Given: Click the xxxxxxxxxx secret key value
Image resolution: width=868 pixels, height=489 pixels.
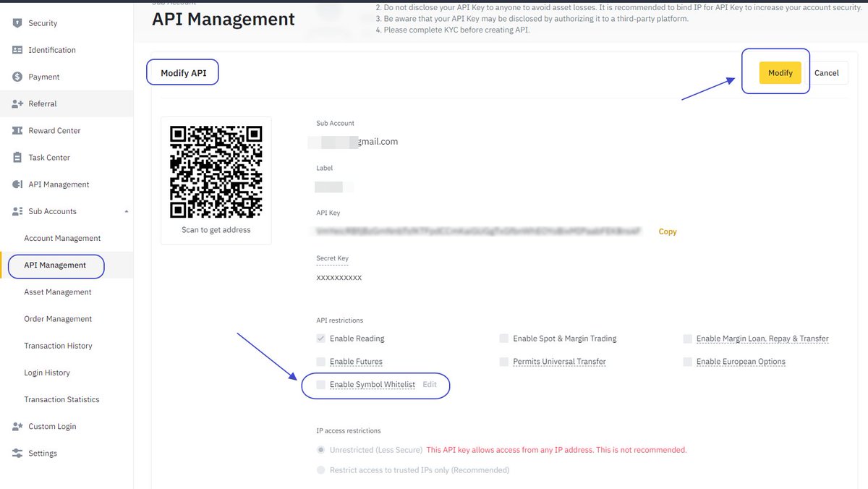Looking at the screenshot, I should coord(339,277).
